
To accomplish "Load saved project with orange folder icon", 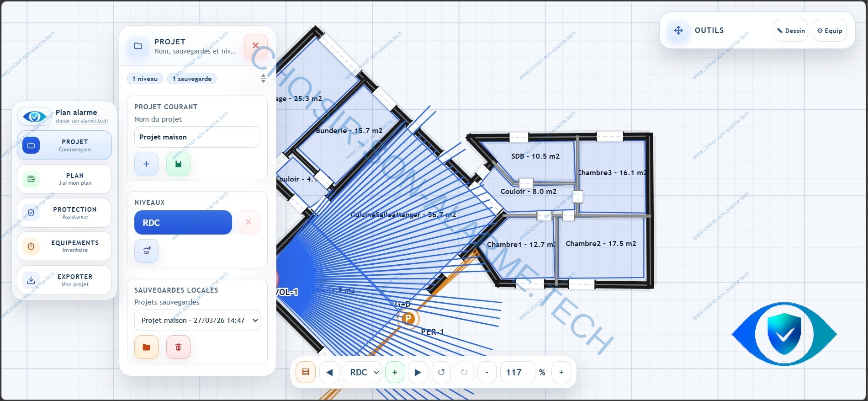I will tap(146, 347).
